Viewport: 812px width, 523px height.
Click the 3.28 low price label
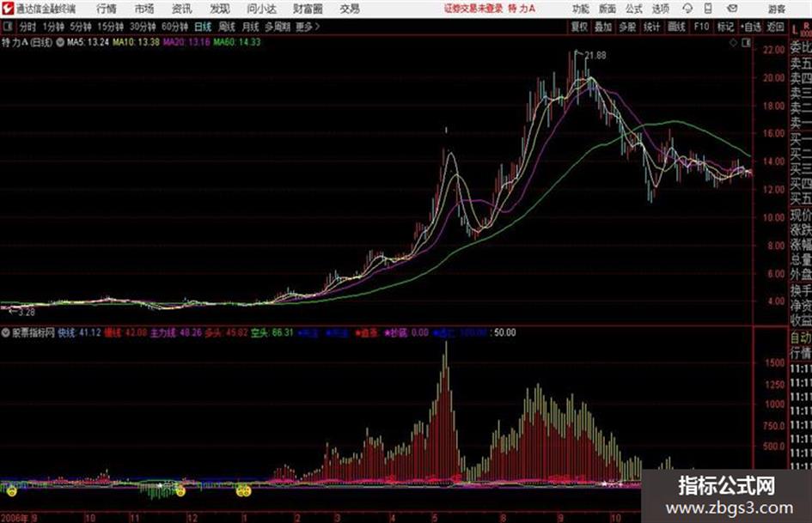tap(27, 313)
